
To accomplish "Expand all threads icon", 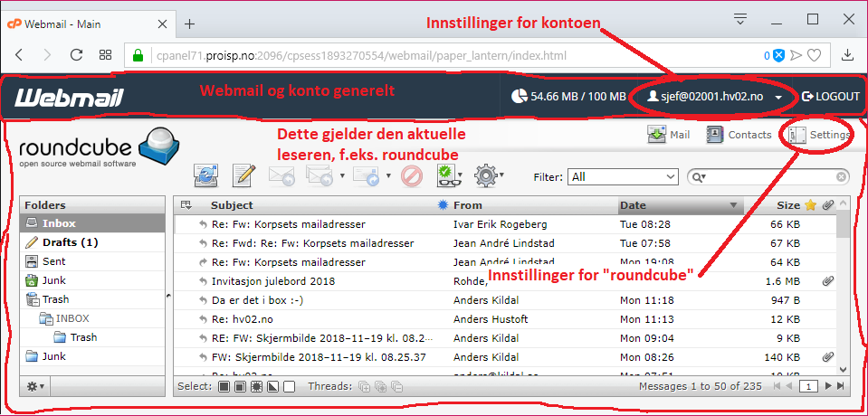I will [364, 386].
